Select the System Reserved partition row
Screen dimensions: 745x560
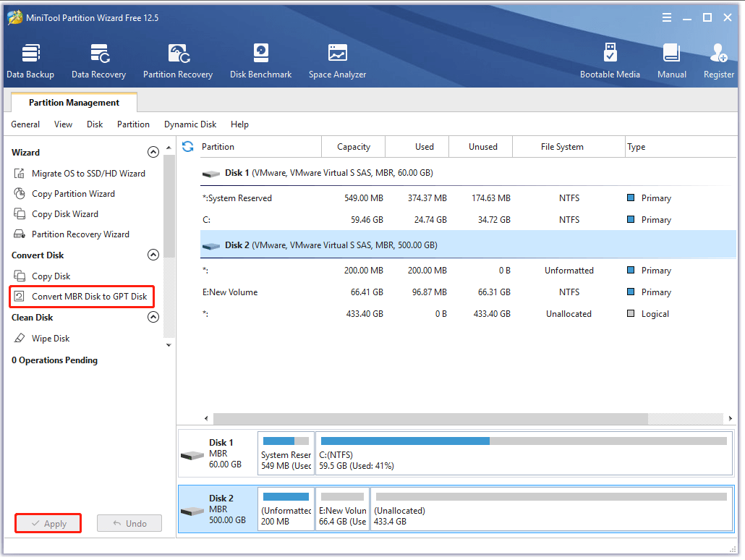[x=468, y=198]
